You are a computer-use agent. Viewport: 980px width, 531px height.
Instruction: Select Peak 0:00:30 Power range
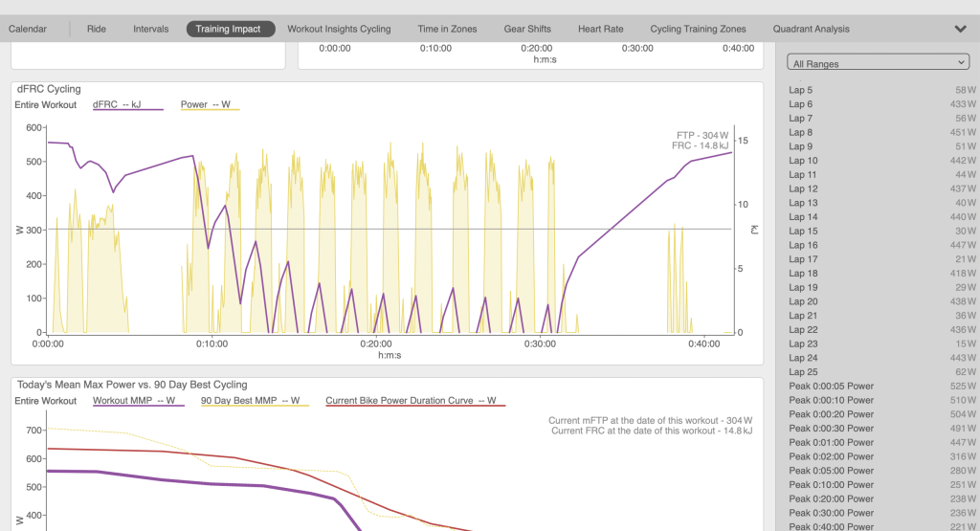pyautogui.click(x=881, y=429)
